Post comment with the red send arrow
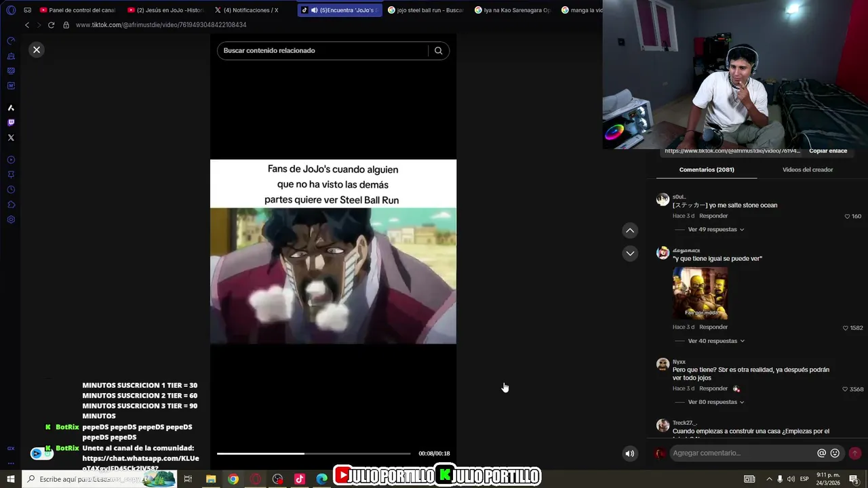The image size is (868, 488). 854,453
